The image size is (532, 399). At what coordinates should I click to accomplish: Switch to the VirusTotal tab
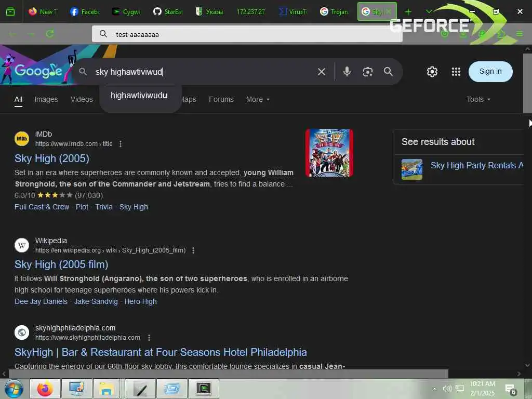[x=293, y=12]
